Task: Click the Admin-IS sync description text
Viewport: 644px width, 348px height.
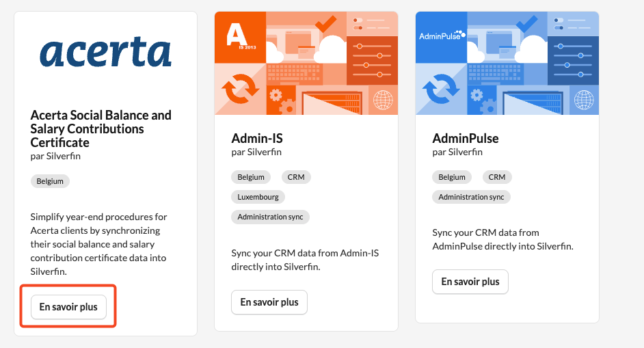Action: tap(305, 260)
